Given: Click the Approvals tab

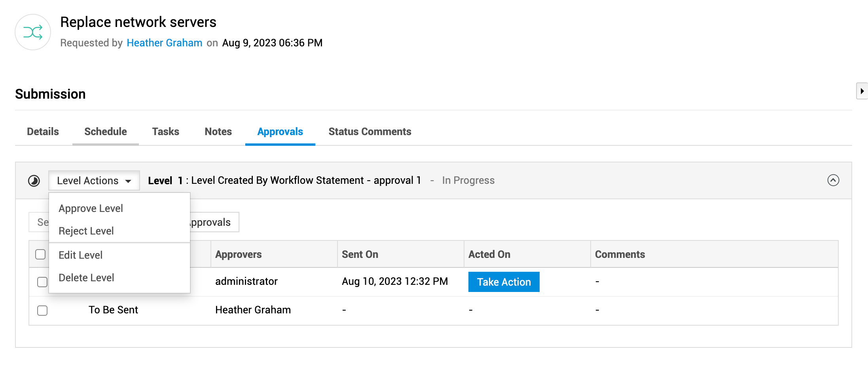Looking at the screenshot, I should pyautogui.click(x=280, y=132).
